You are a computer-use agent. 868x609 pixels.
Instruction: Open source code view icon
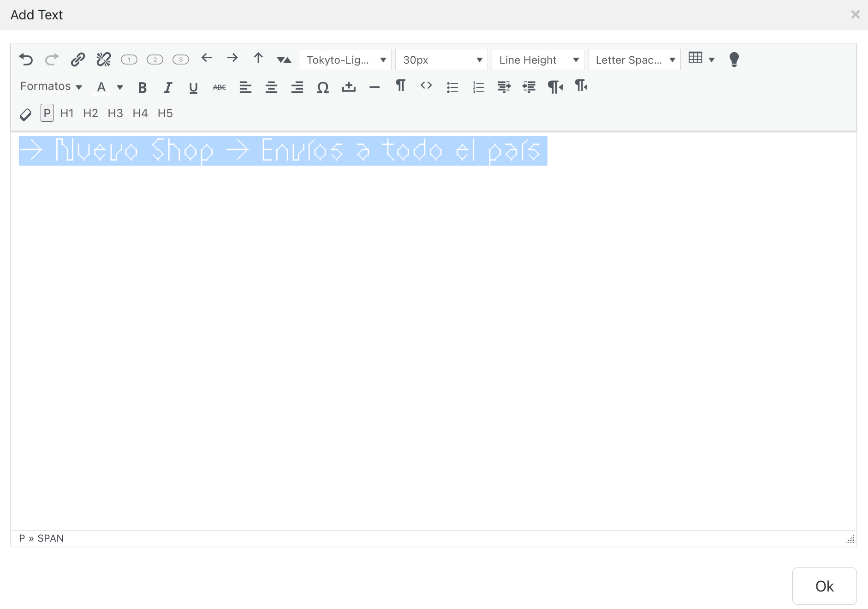tap(426, 85)
